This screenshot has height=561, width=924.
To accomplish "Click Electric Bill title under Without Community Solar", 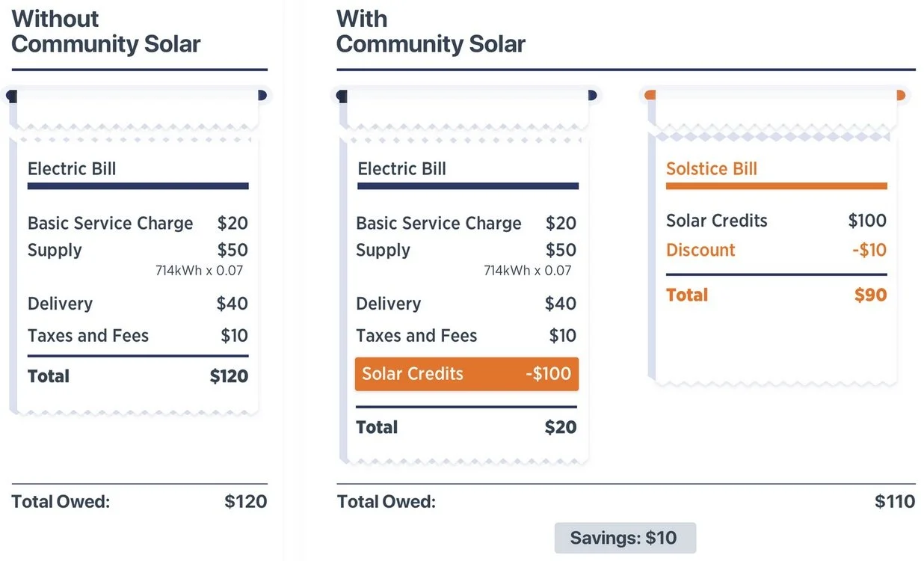I will click(72, 169).
